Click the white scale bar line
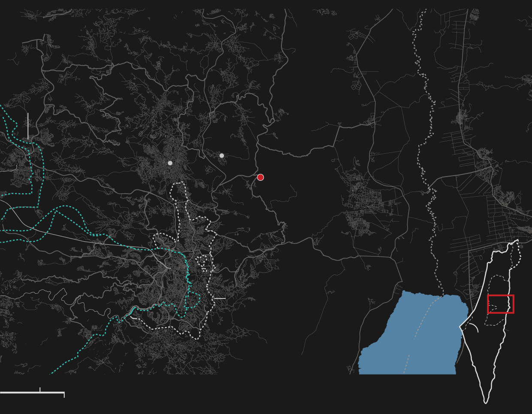 [x=21, y=393]
